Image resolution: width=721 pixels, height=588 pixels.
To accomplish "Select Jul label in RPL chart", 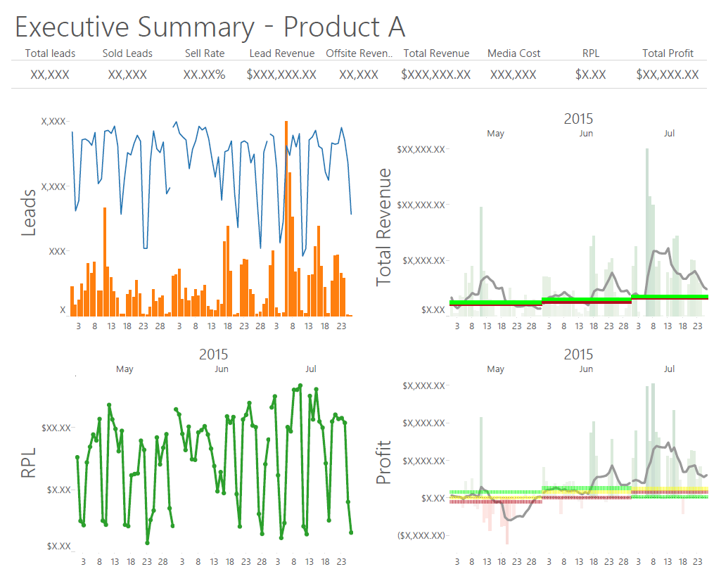I will pos(311,369).
